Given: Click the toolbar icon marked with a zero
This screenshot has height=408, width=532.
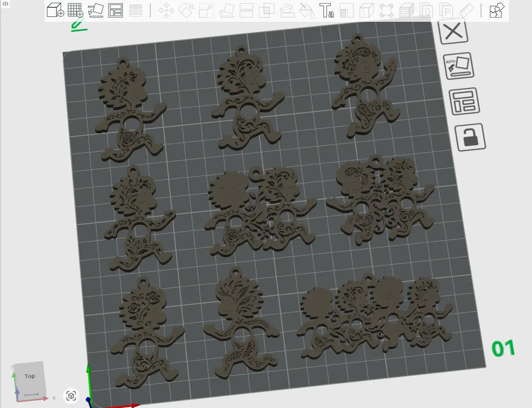Looking at the screenshot, I should tap(427, 10).
